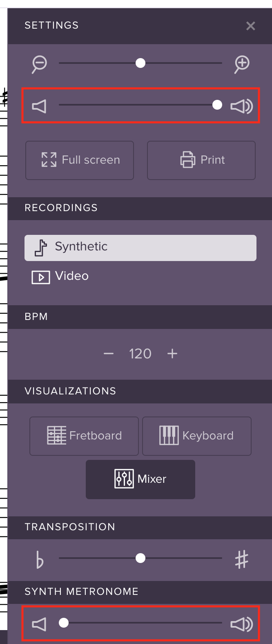This screenshot has height=644, width=272.
Task: Click the flat symbol to transpose down
Action: click(x=39, y=560)
